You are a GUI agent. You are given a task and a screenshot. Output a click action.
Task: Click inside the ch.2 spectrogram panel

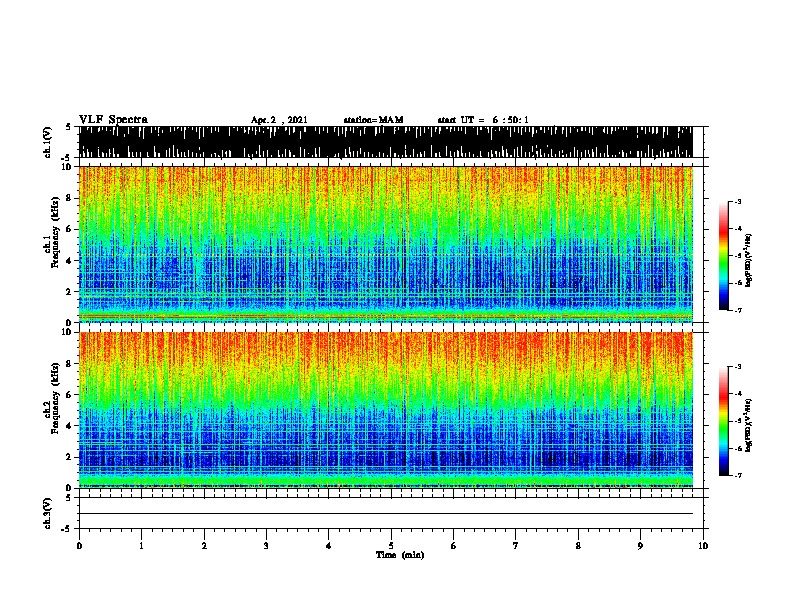pos(386,410)
